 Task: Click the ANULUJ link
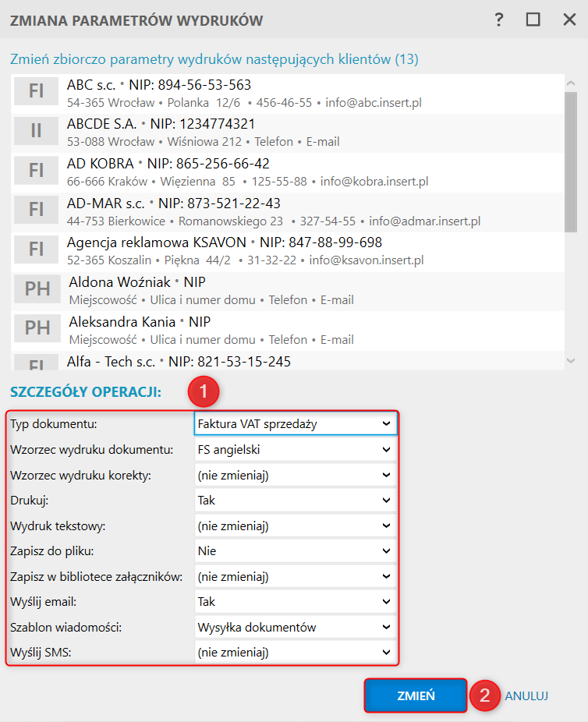[x=526, y=695]
